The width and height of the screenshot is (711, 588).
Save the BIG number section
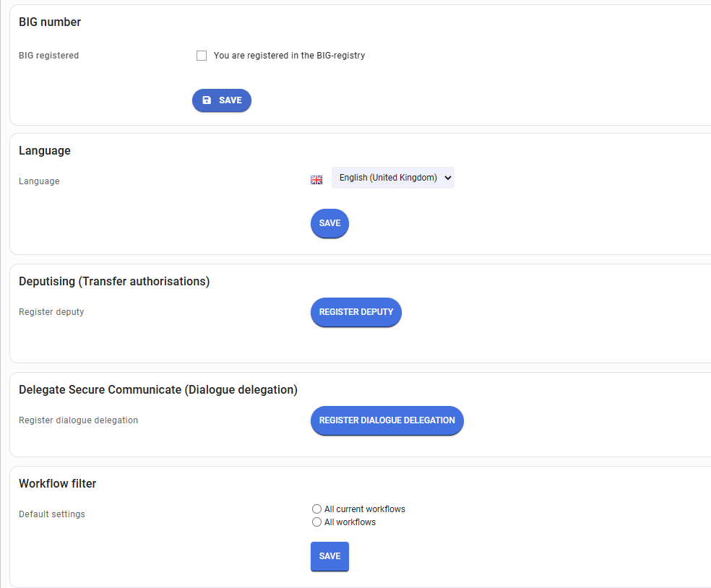(222, 100)
